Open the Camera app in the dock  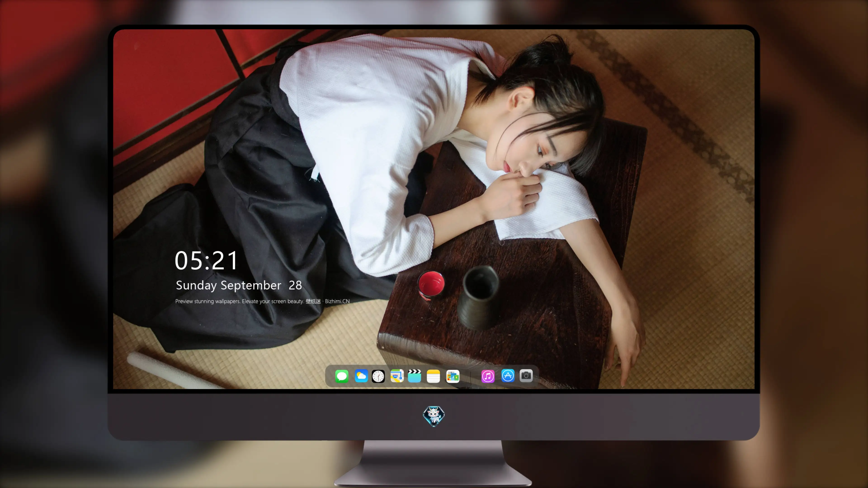(526, 375)
